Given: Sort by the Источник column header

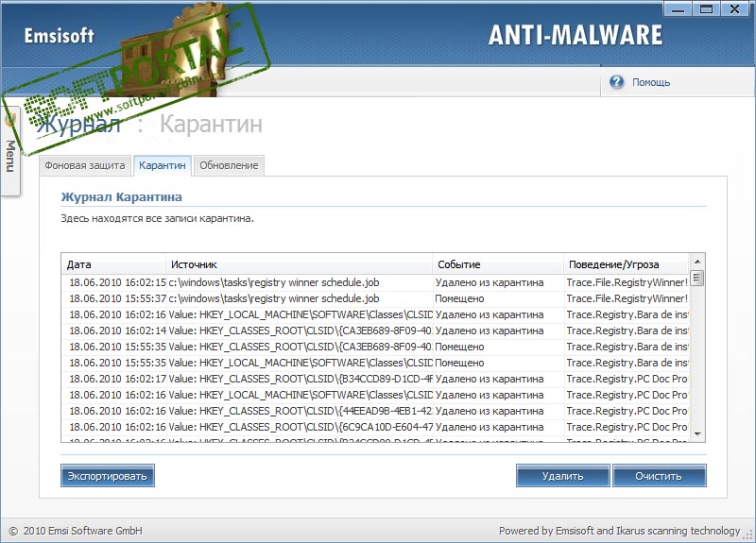Looking at the screenshot, I should 299,264.
